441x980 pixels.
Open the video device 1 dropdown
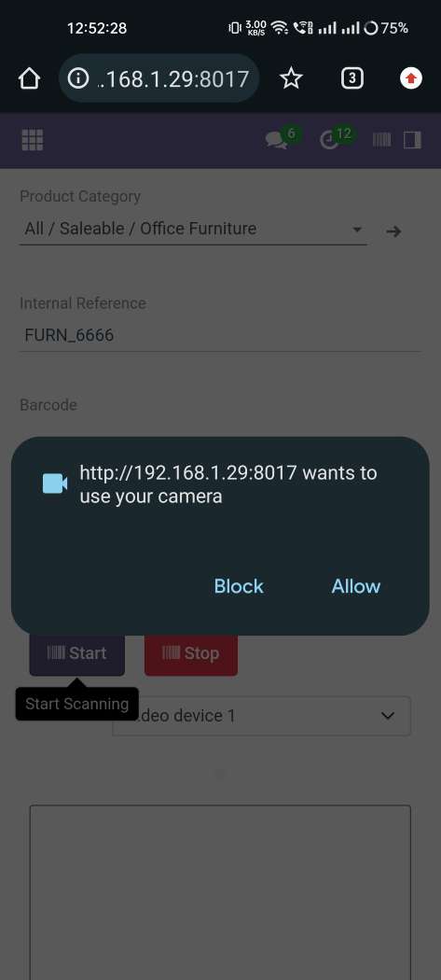tap(261, 716)
